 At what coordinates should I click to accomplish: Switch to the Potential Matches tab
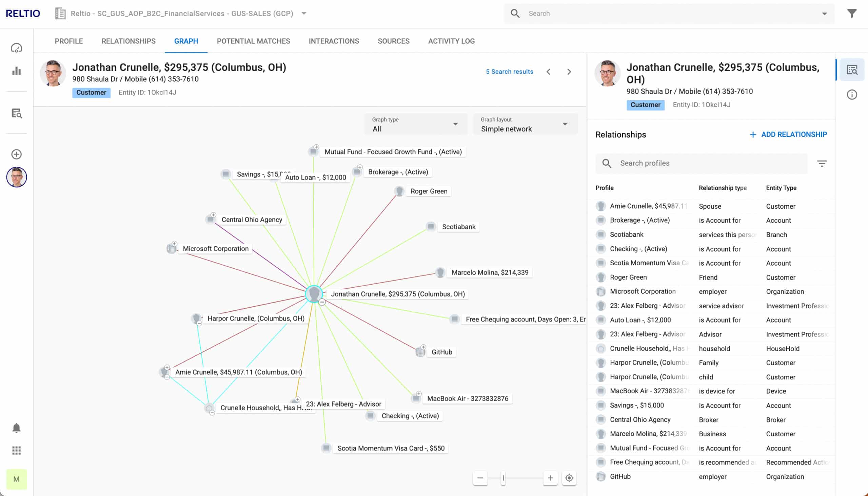tap(253, 41)
